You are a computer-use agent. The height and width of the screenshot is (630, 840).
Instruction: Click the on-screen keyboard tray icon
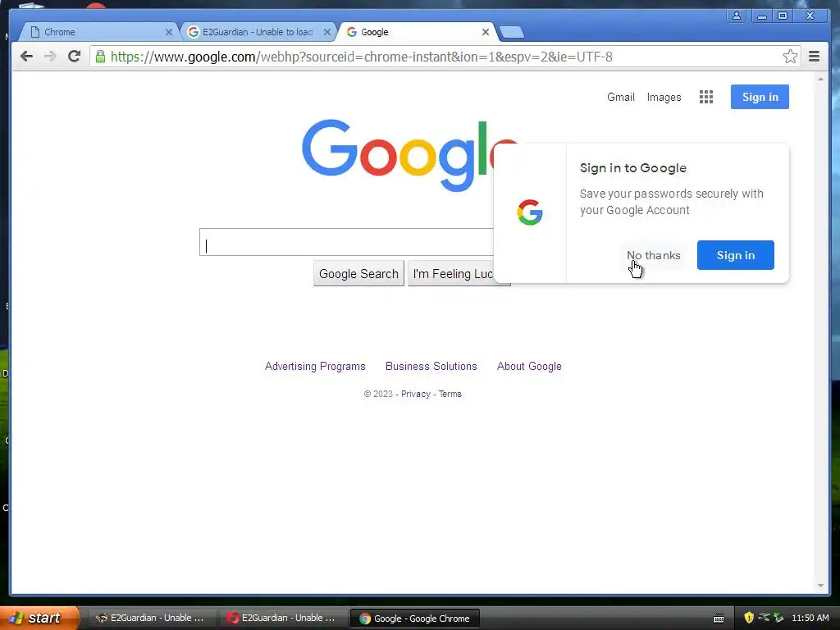(719, 619)
